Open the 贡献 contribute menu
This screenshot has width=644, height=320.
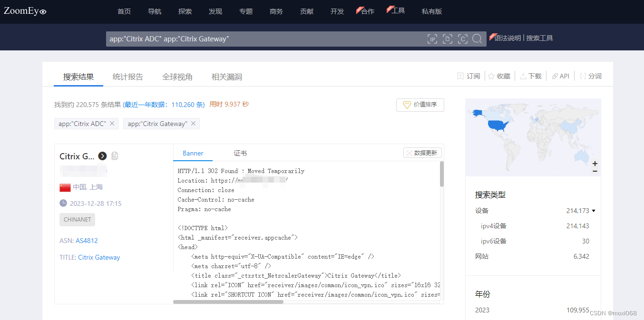[307, 11]
